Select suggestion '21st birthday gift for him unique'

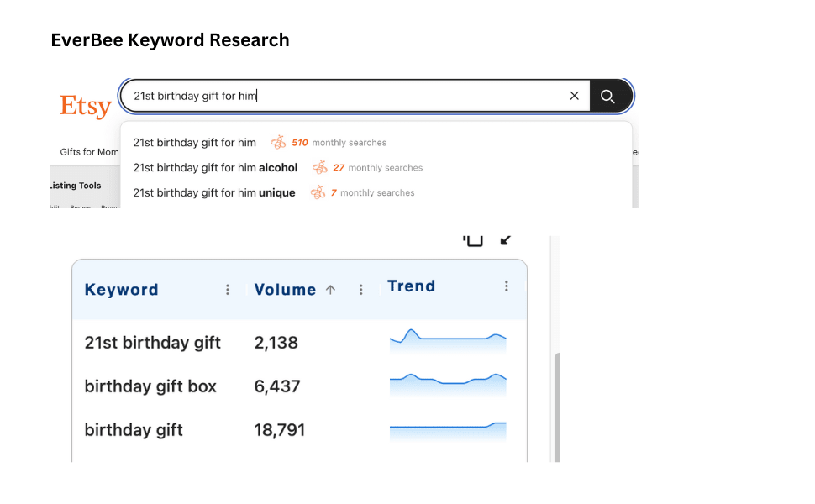click(214, 192)
